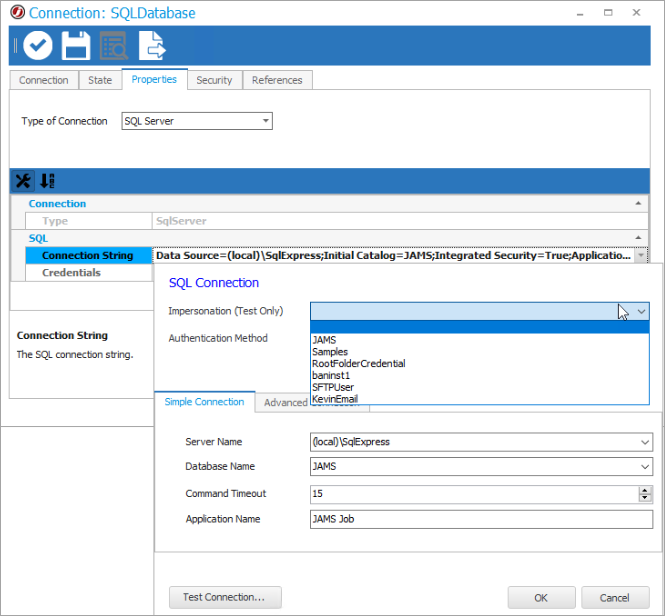Screen dimensions: 665x616
Task: Select the Simple Connection tab
Action: click(204, 402)
